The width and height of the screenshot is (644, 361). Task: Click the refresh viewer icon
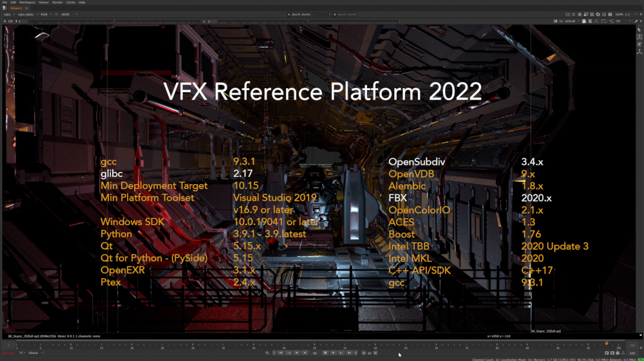598,14
